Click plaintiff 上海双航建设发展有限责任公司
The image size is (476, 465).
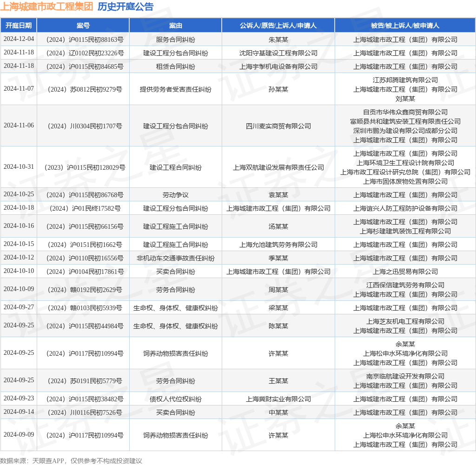(x=278, y=167)
